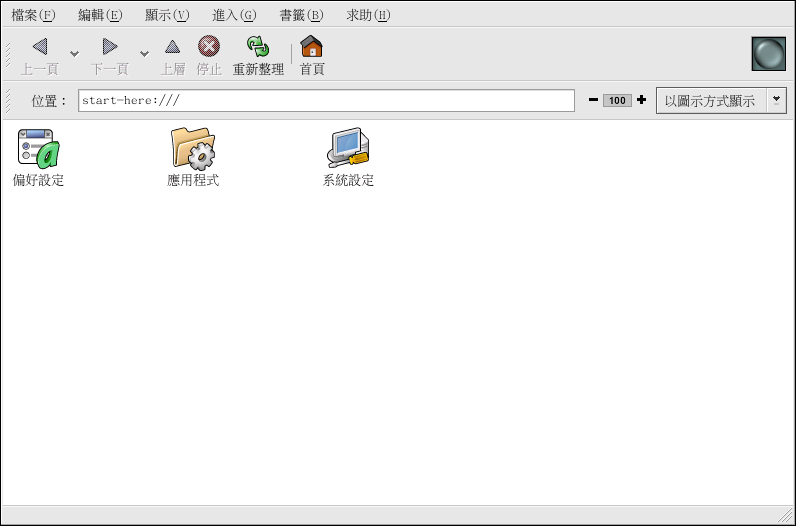Click the zoom out minus button

(593, 100)
